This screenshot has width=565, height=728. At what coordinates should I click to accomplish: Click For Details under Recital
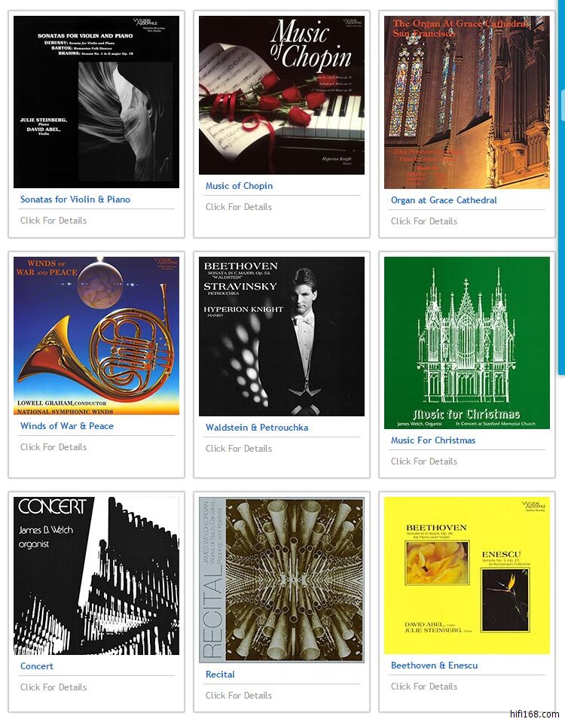pyautogui.click(x=239, y=695)
